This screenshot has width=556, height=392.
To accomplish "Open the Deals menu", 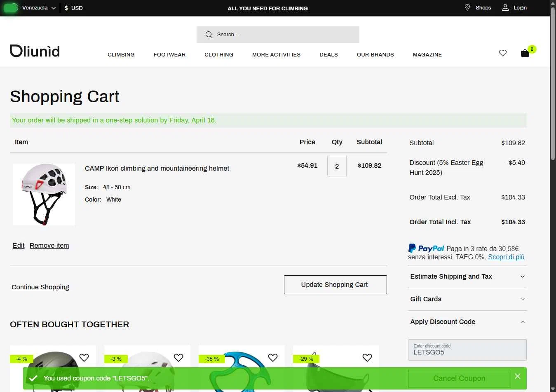I will (328, 54).
